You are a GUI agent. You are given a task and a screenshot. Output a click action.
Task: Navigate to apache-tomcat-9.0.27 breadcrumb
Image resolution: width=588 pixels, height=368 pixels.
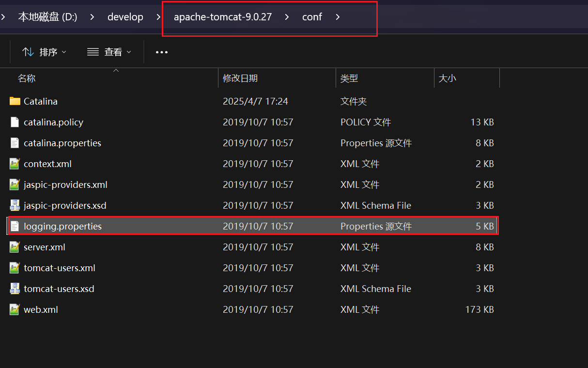point(223,17)
